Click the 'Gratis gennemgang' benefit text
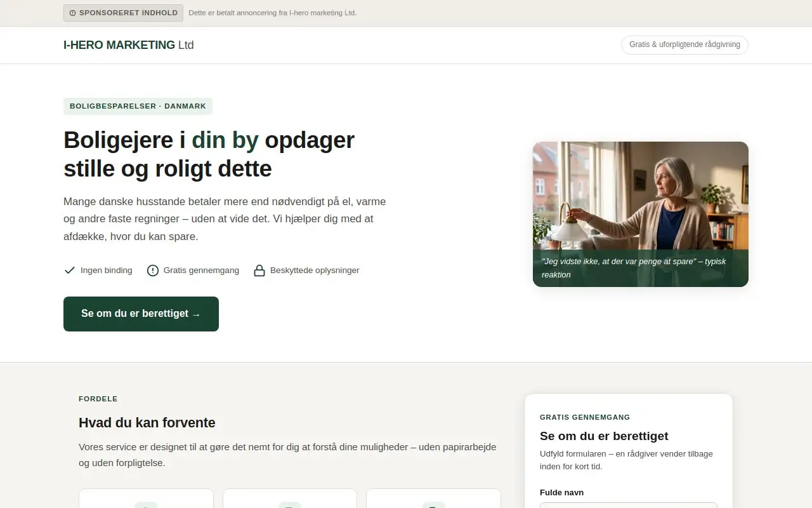The width and height of the screenshot is (812, 508). click(x=201, y=271)
